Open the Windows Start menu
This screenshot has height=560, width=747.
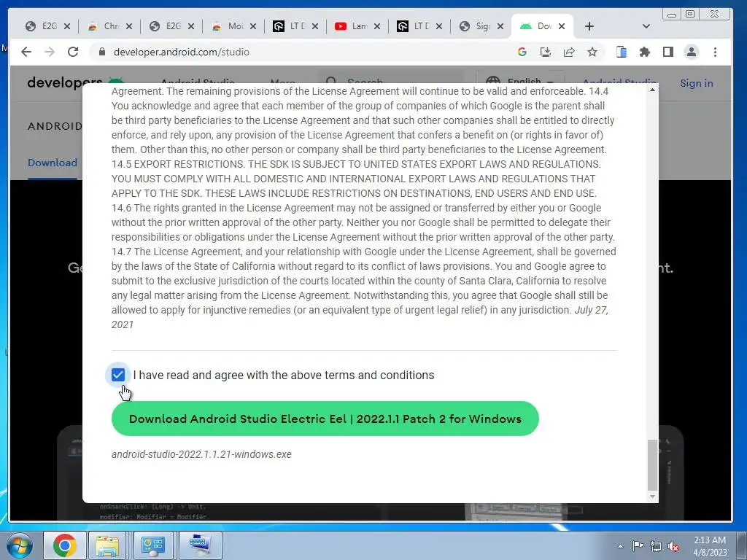tap(20, 545)
